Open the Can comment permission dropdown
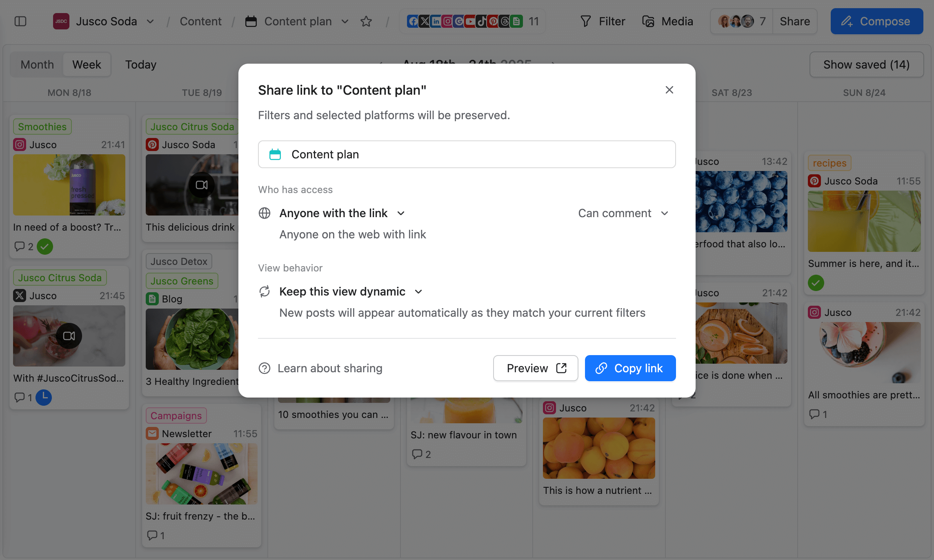This screenshot has height=560, width=934. pyautogui.click(x=623, y=213)
